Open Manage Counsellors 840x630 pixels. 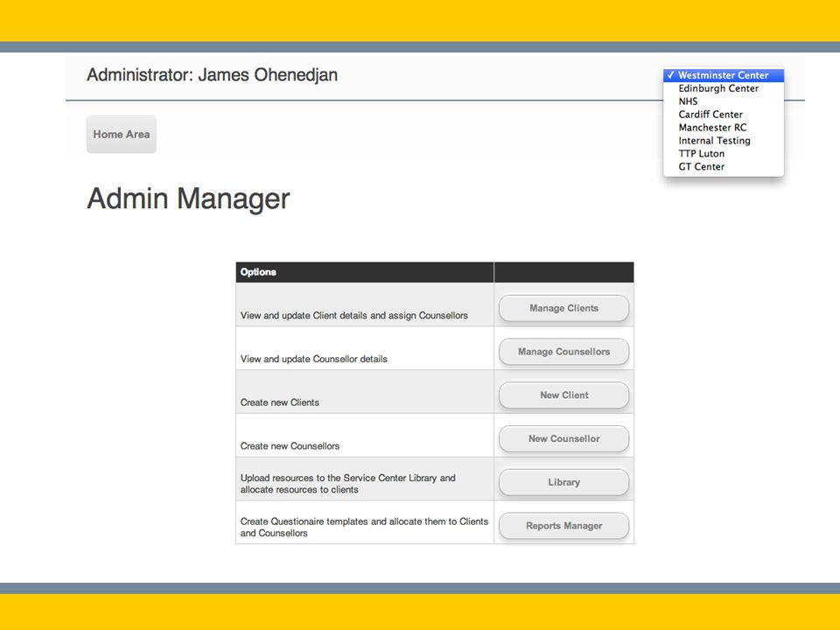563,352
